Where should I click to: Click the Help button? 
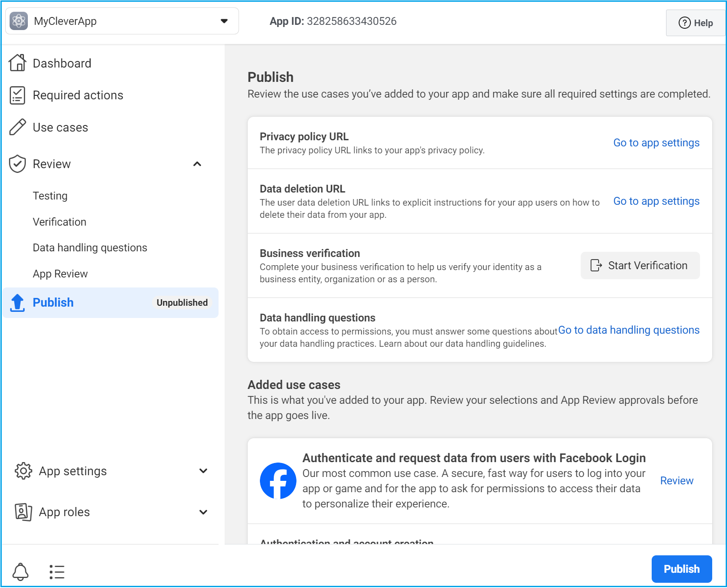pos(696,23)
